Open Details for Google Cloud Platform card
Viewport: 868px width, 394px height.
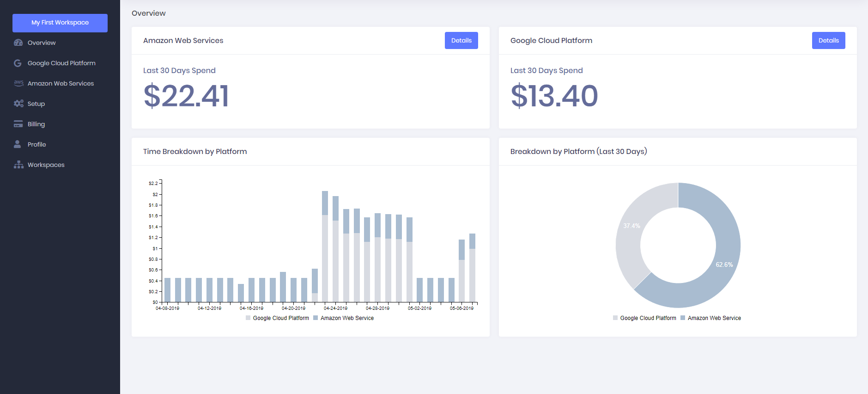[x=828, y=41]
